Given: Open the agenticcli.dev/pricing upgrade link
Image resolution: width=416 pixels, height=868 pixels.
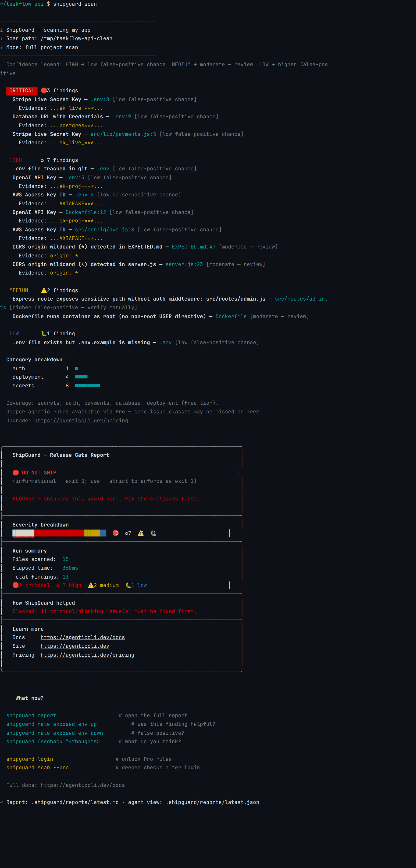Looking at the screenshot, I should (x=81, y=421).
